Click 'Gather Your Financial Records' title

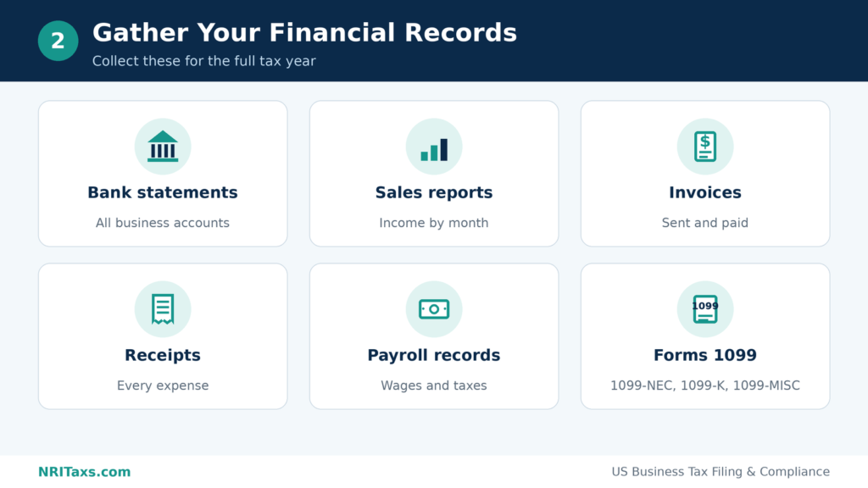click(x=304, y=33)
